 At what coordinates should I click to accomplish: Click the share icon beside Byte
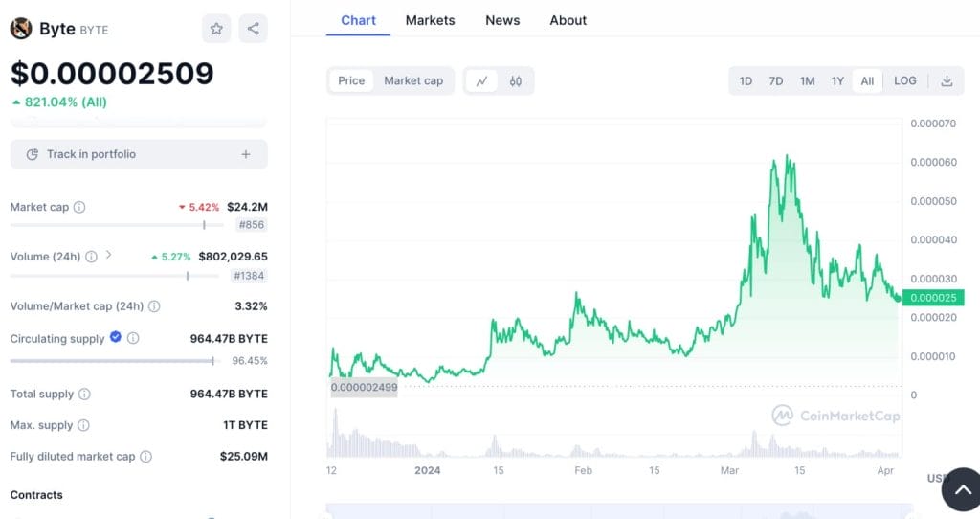253,29
